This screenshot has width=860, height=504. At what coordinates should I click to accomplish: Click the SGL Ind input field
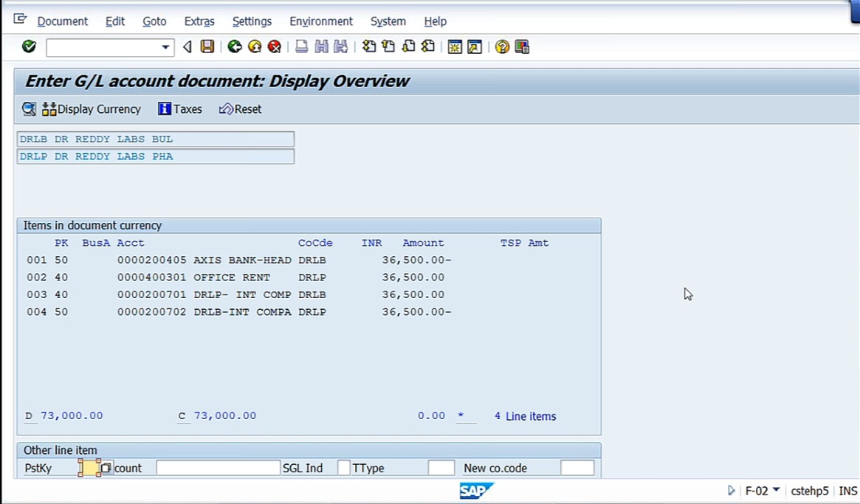pyautogui.click(x=344, y=468)
